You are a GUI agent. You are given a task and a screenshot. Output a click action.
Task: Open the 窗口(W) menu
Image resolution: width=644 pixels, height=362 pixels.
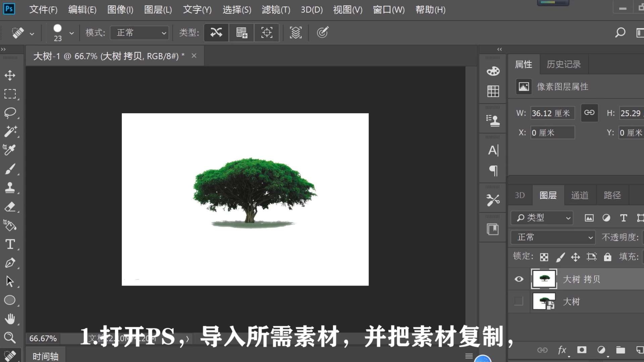pyautogui.click(x=388, y=10)
